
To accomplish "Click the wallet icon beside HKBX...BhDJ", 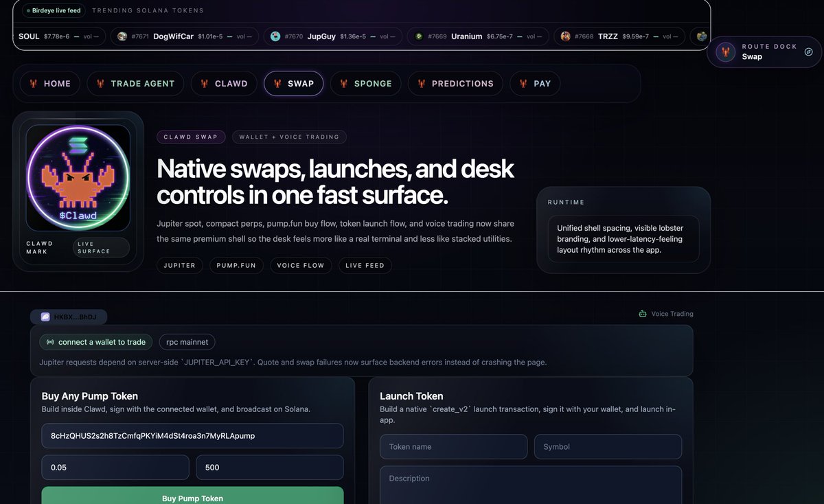I will 45,317.
